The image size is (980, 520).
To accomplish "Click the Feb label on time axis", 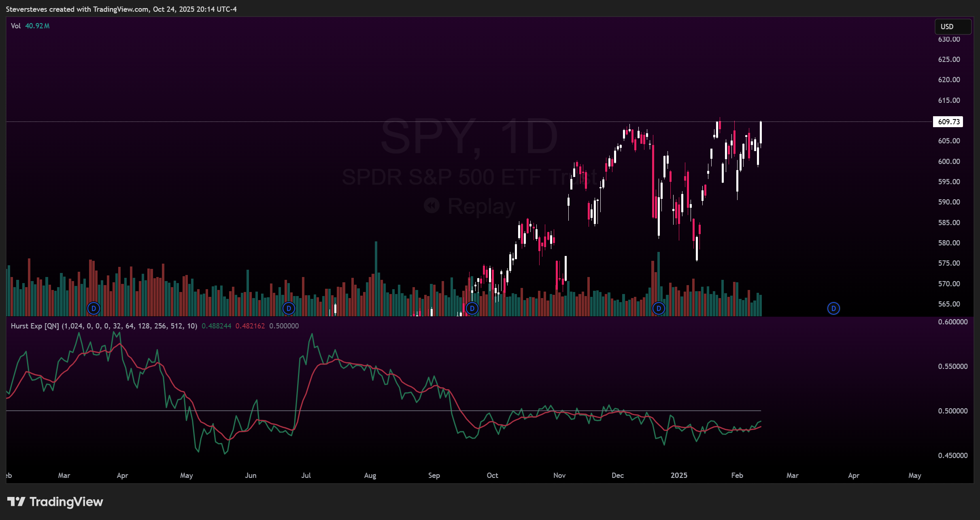I will [737, 475].
